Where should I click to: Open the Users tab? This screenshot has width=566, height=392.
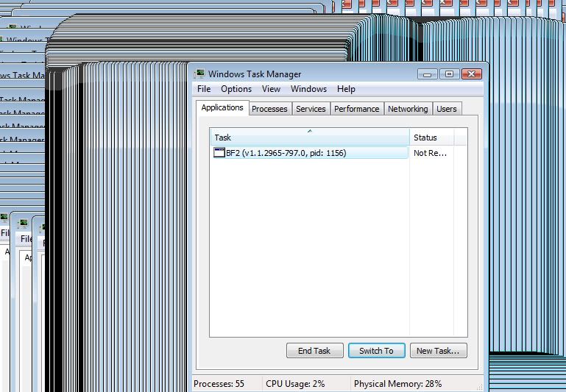click(x=447, y=109)
